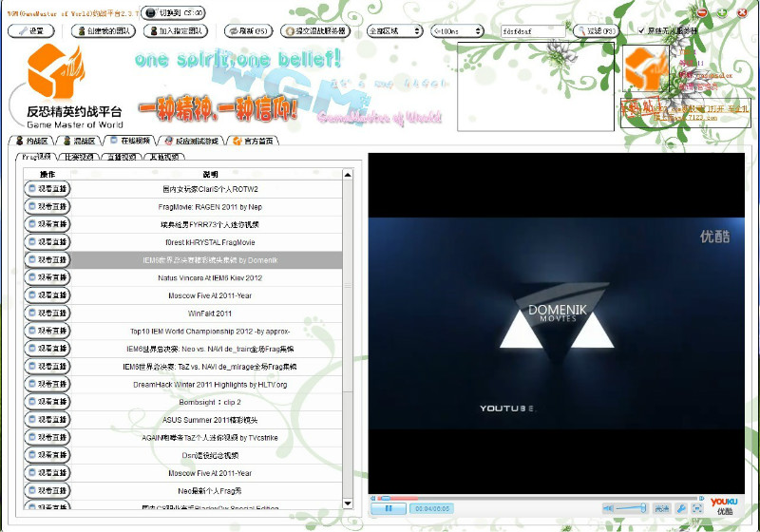760x532 pixels.
Task: Click 切换到 CS:GO button
Action: coord(173,12)
